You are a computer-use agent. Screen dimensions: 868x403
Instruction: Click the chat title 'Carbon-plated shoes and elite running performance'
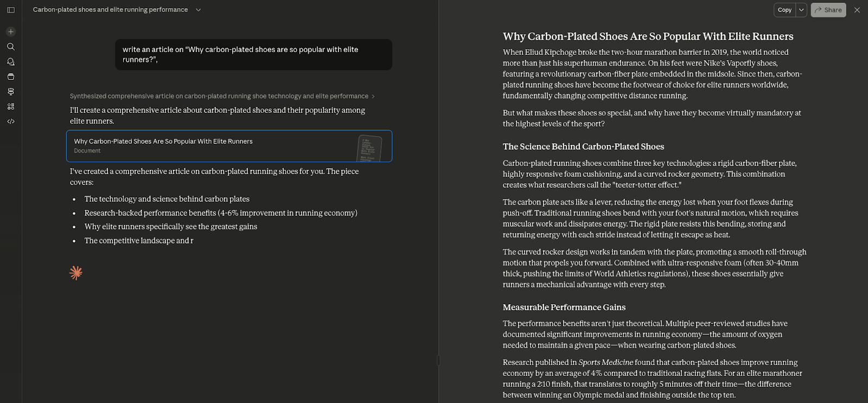tap(110, 10)
